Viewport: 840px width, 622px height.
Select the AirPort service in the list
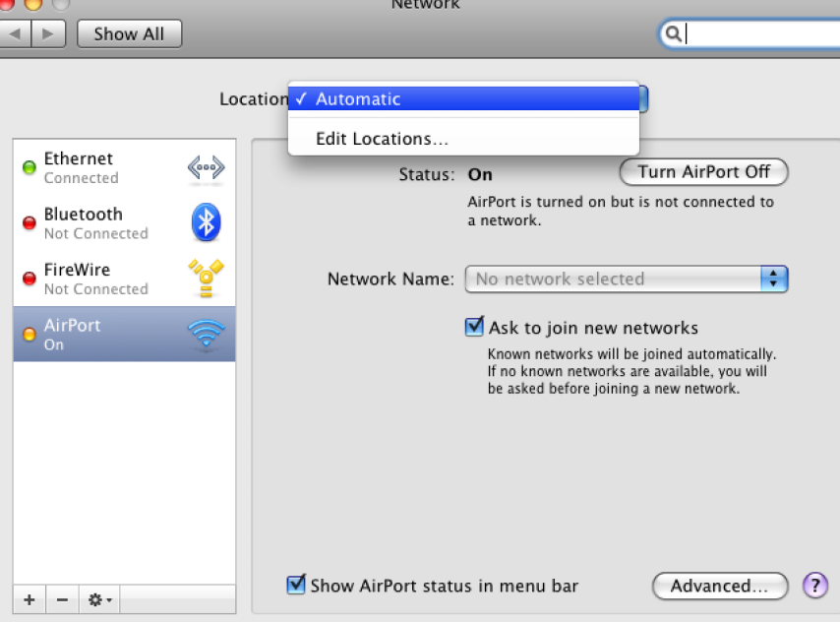[124, 334]
